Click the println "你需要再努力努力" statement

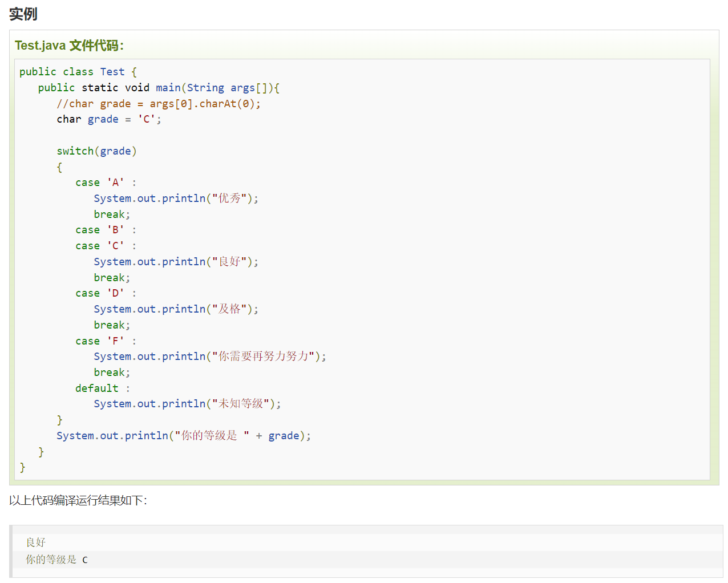(x=210, y=357)
